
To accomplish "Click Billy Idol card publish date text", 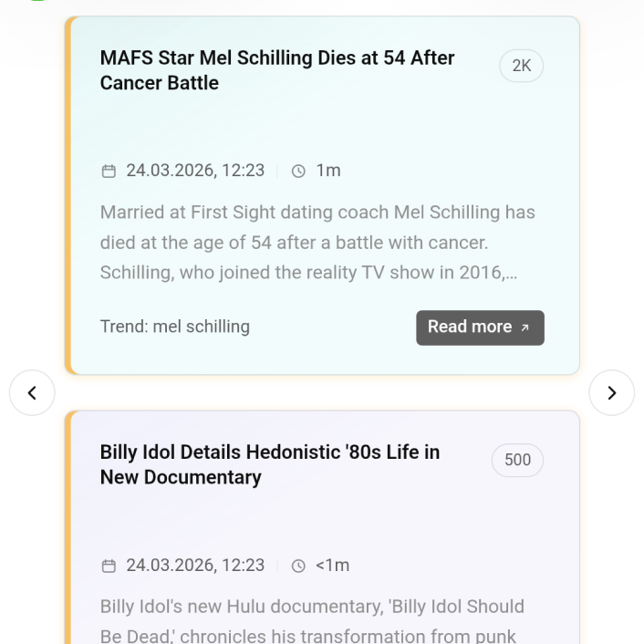I will coord(195,566).
